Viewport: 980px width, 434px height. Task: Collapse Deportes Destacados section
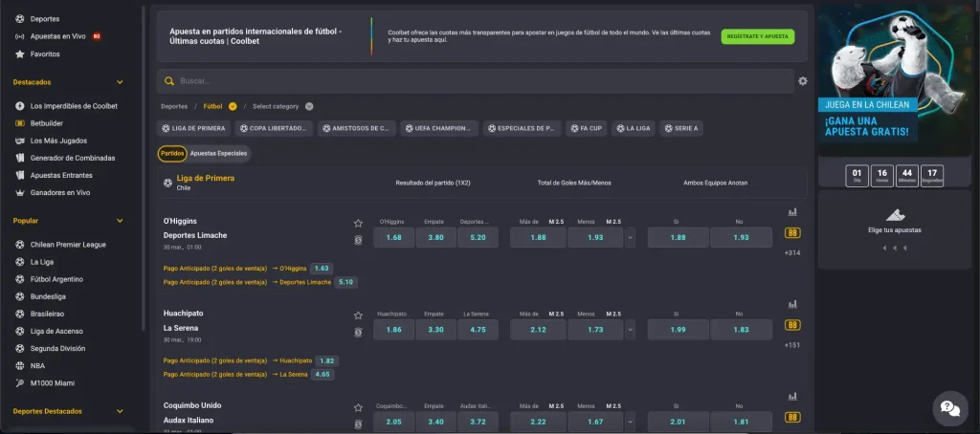point(120,411)
